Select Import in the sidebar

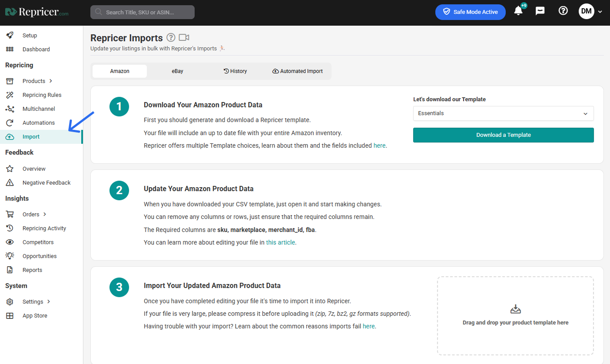pos(31,136)
